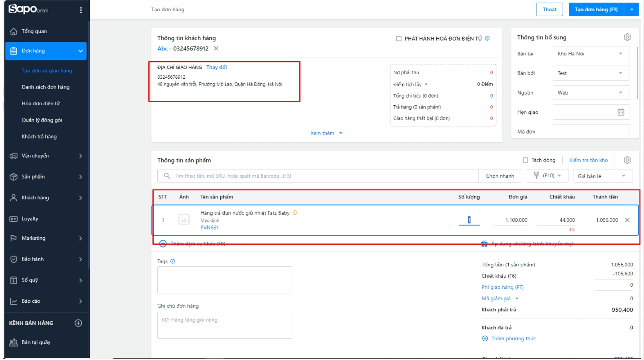644x360 pixels.
Task: Click the search magnifier icon in product search
Action: point(167,176)
